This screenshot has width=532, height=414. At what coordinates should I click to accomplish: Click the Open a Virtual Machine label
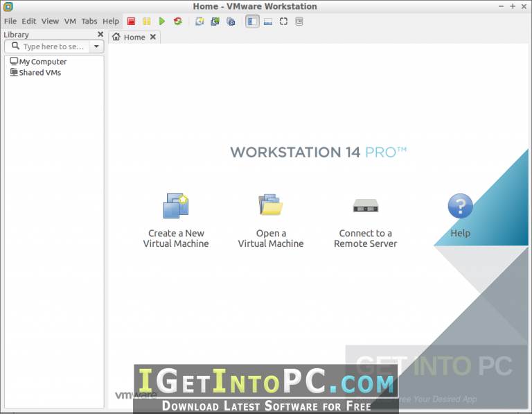[x=271, y=239]
